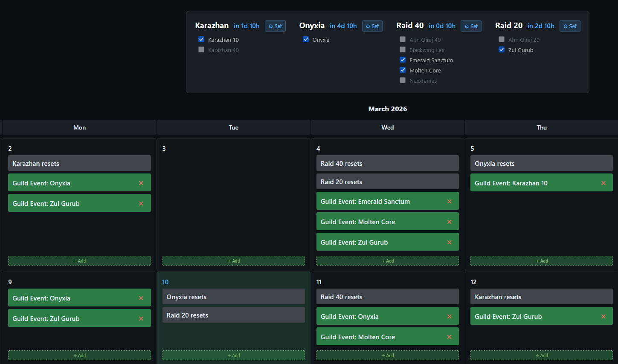Delete the Molten Core guild event on March 4
This screenshot has height=364, width=618.
click(449, 222)
